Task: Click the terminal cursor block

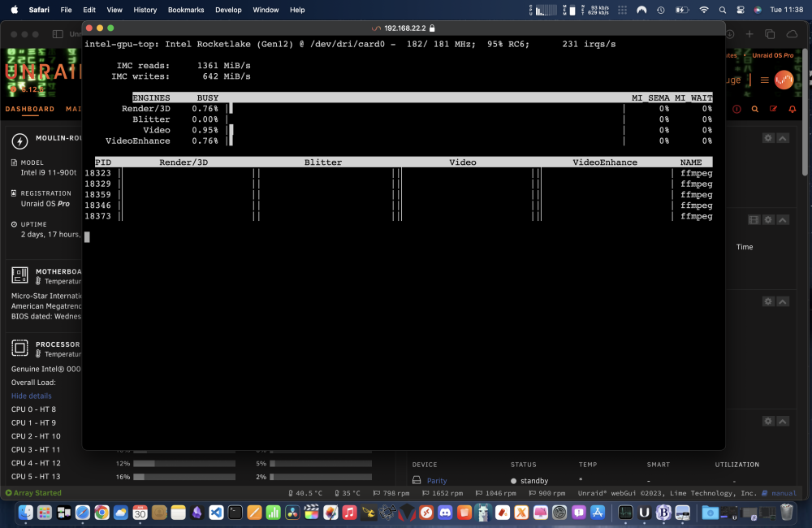Action: [87, 237]
